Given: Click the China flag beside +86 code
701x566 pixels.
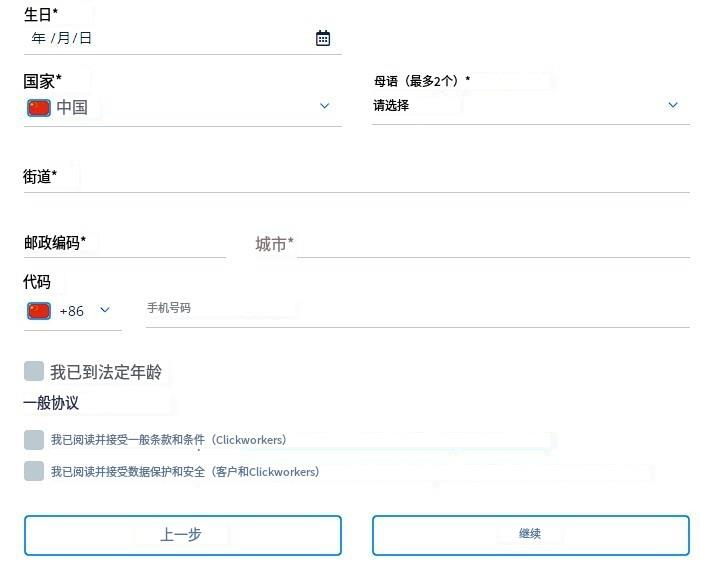Looking at the screenshot, I should pos(39,311).
